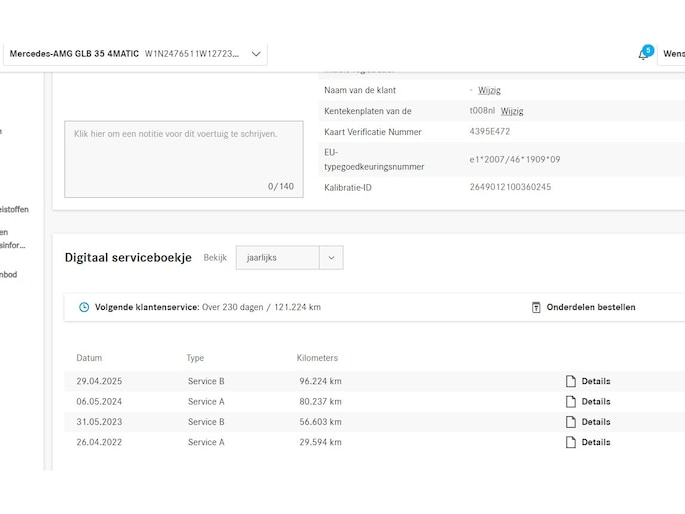This screenshot has height=514, width=685.
Task: Click document icon for 06.05.2024 service
Action: [571, 401]
